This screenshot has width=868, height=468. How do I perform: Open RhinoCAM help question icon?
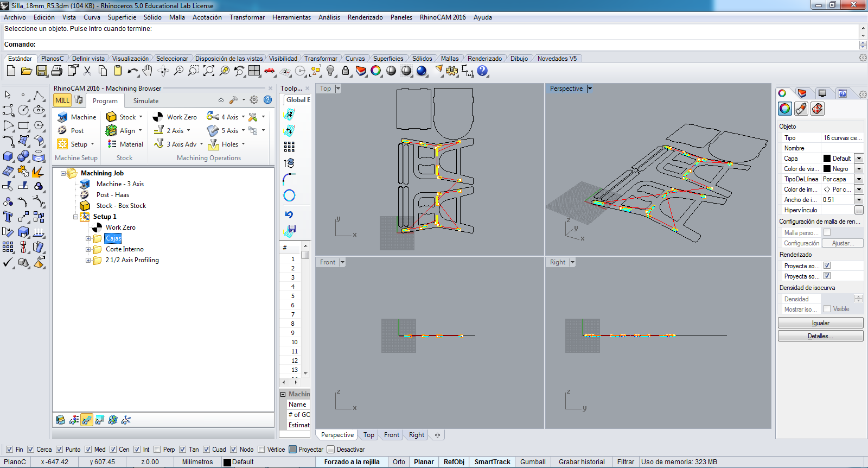tap(267, 100)
